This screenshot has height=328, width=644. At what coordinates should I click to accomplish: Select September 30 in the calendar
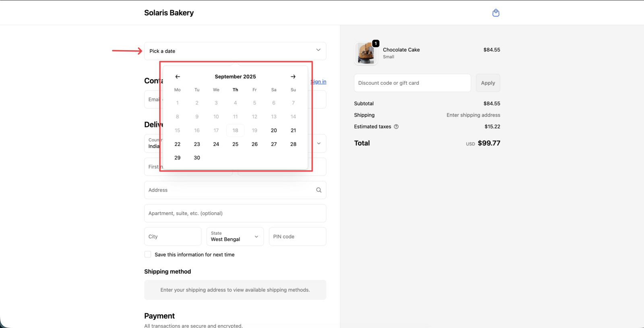click(x=197, y=158)
